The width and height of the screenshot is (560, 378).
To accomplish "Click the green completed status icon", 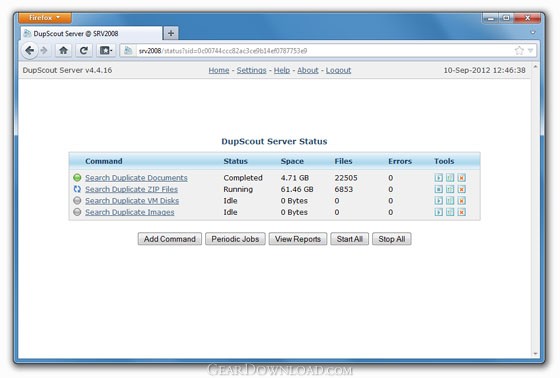I will pos(77,177).
